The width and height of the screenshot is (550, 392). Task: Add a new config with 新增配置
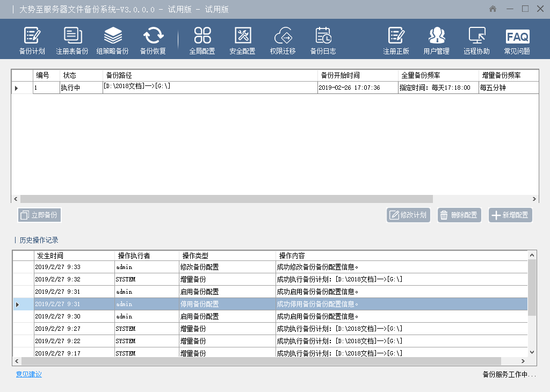pyautogui.click(x=510, y=215)
